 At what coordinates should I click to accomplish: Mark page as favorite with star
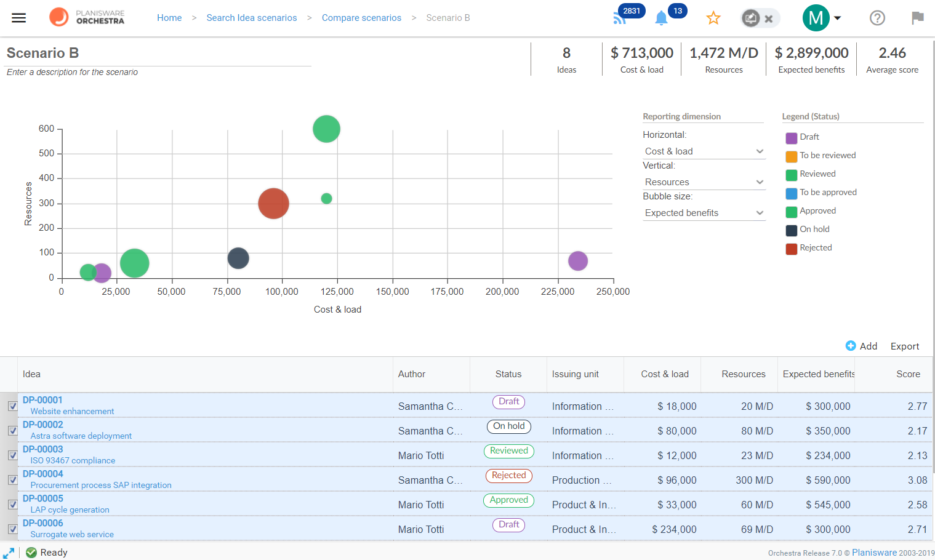click(713, 18)
